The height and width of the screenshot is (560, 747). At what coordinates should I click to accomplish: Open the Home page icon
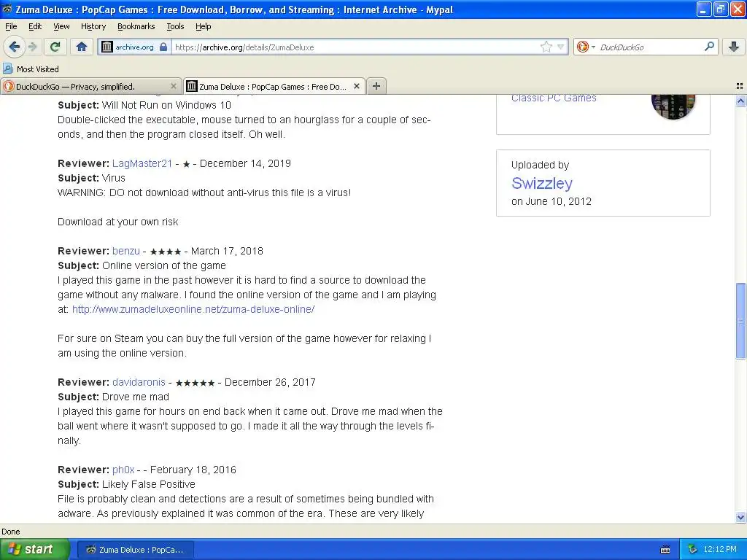click(x=82, y=47)
